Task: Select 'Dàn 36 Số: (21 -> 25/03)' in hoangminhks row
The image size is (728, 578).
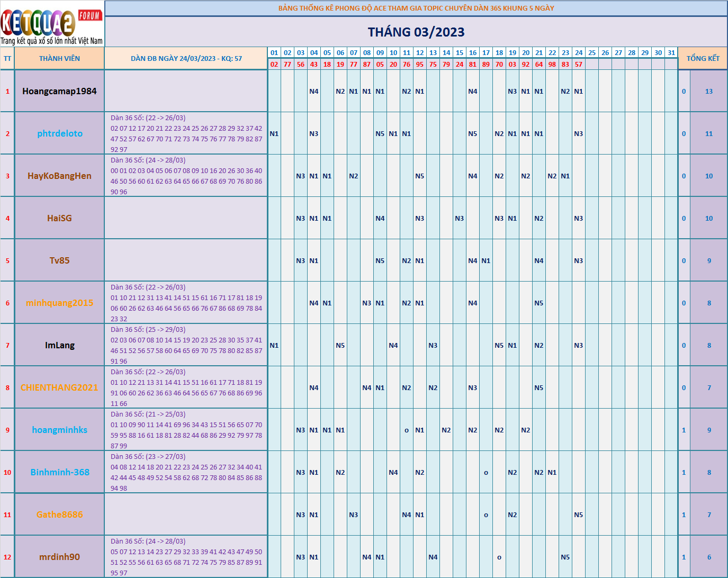Action: [x=148, y=414]
